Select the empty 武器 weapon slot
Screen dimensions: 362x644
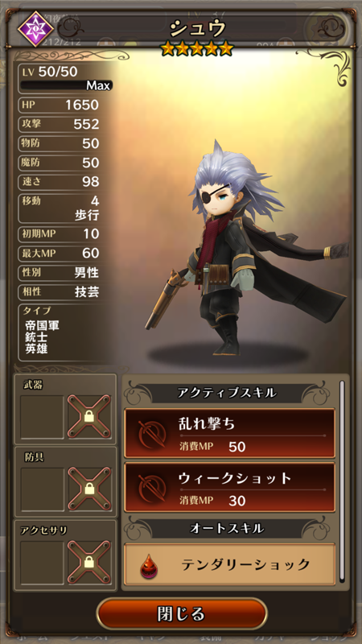pyautogui.click(x=43, y=417)
